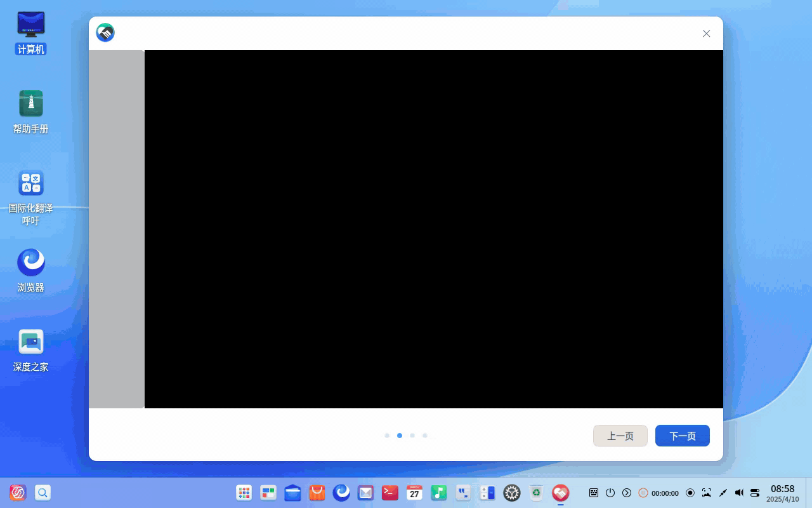This screenshot has width=812, height=508.
Task: Launch the music player from the dock
Action: [438, 493]
